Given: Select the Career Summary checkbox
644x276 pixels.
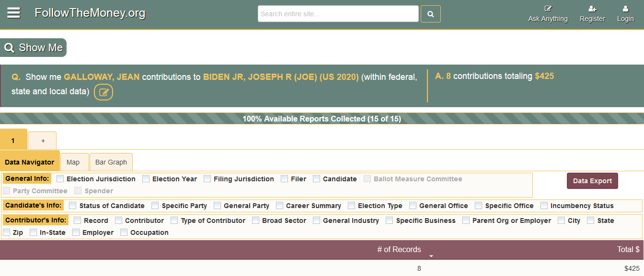Looking at the screenshot, I should [280, 205].
